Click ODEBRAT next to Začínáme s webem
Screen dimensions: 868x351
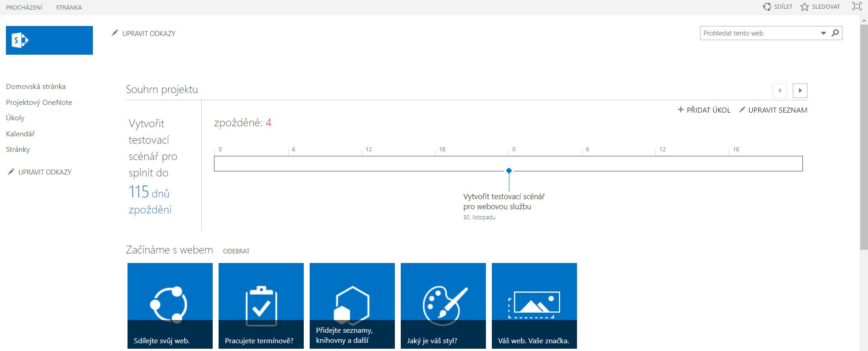click(236, 251)
